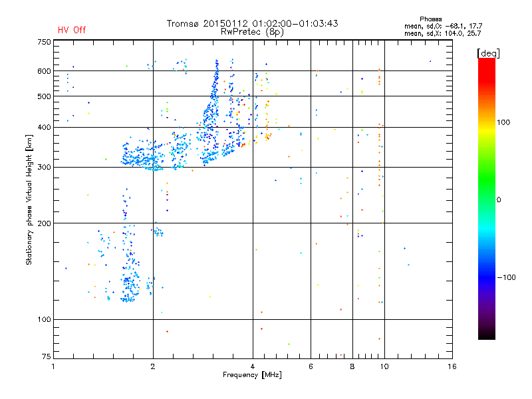This screenshot has height=399, width=532.
Task: Click the black bottom of the colorbar
Action: [x=487, y=334]
